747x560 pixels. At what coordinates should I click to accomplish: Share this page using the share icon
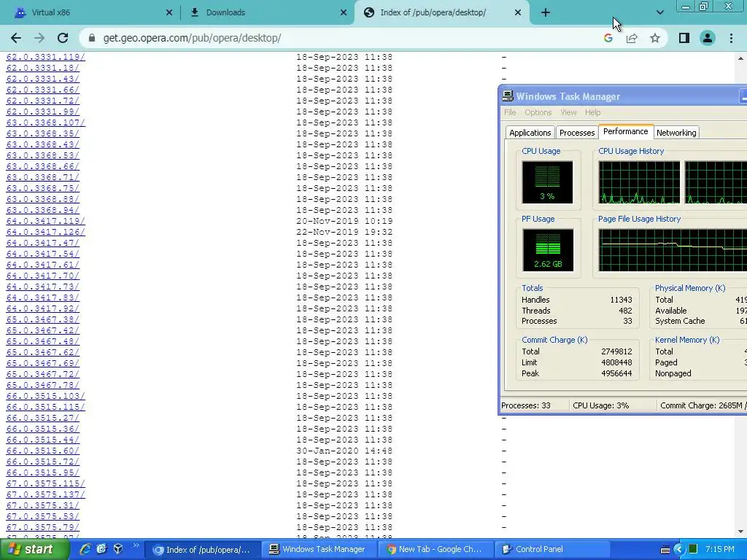click(632, 38)
